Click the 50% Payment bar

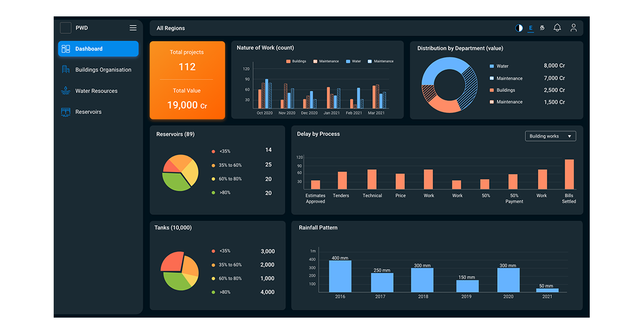(x=513, y=182)
